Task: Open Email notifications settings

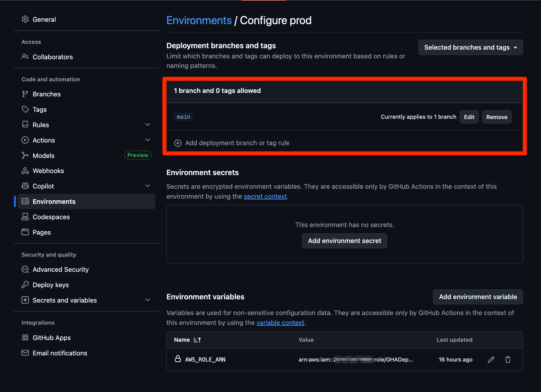Action: (86, 353)
